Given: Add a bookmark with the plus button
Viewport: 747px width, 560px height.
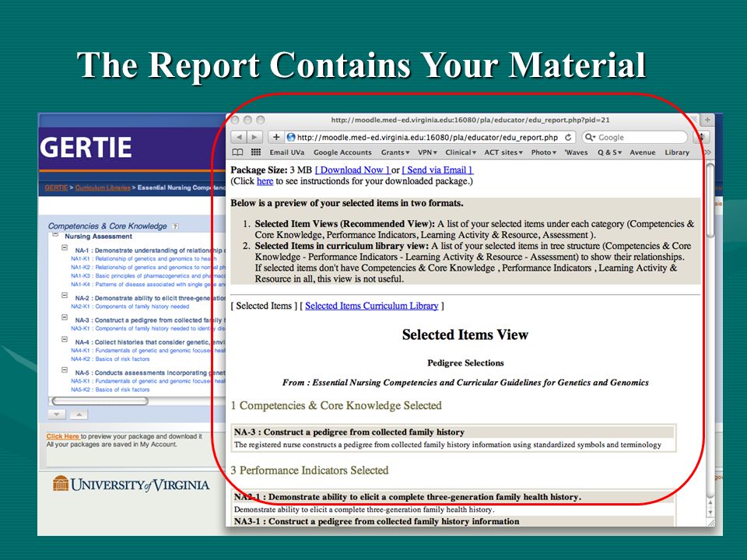Looking at the screenshot, I should 275,137.
